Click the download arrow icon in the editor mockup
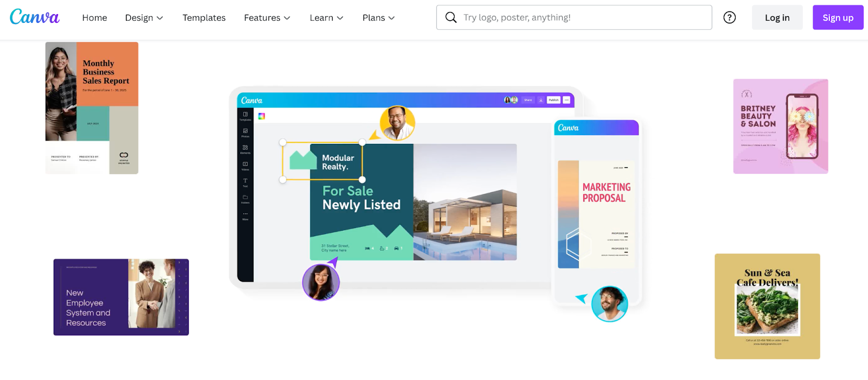This screenshot has height=380, width=868. pyautogui.click(x=541, y=100)
